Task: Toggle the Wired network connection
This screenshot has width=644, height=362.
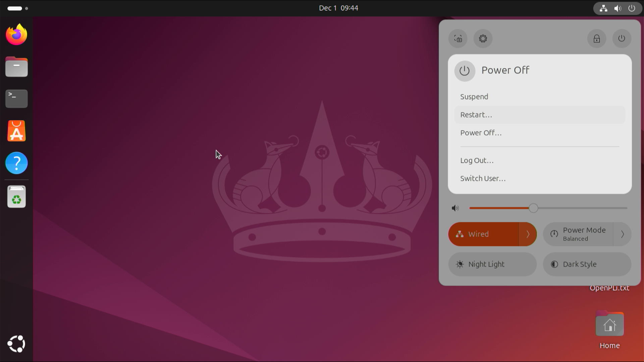Action: coord(483,234)
